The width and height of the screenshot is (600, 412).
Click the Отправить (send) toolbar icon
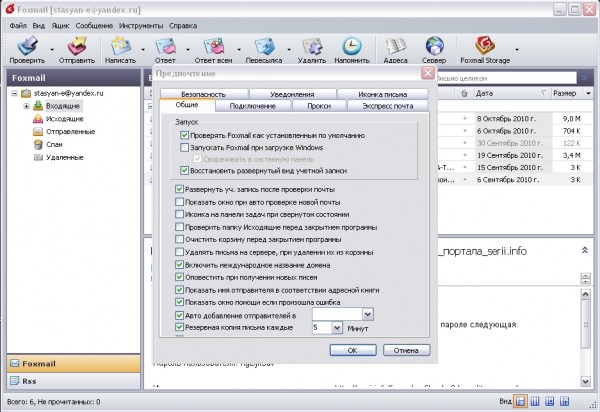77,46
